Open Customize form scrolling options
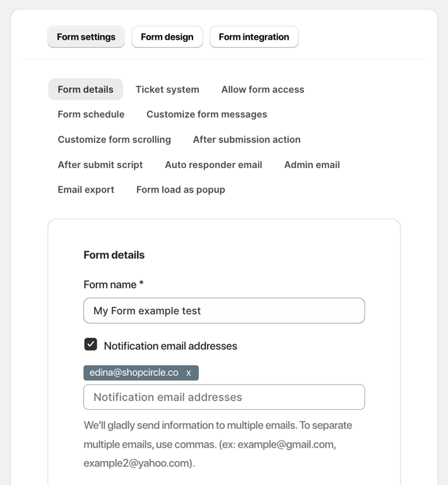This screenshot has height=485, width=448. point(114,140)
